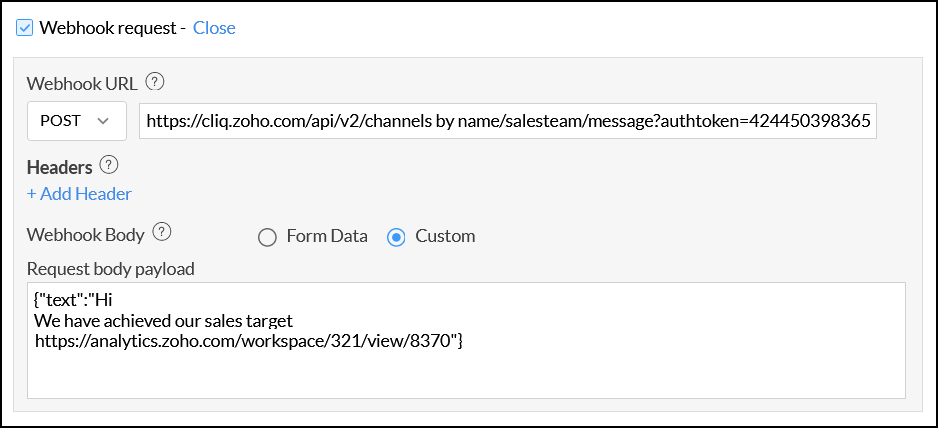
Task: Click the bold 'Headers' label
Action: 60,166
